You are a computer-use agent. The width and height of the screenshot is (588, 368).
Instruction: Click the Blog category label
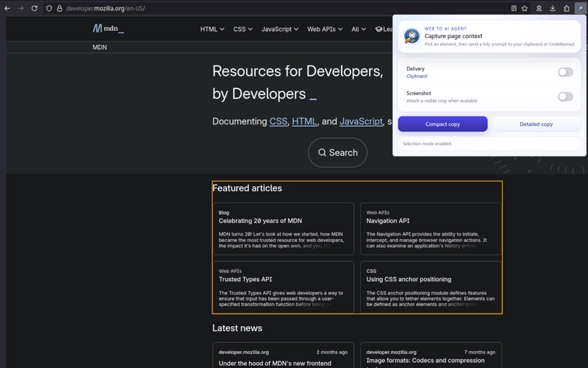click(224, 213)
